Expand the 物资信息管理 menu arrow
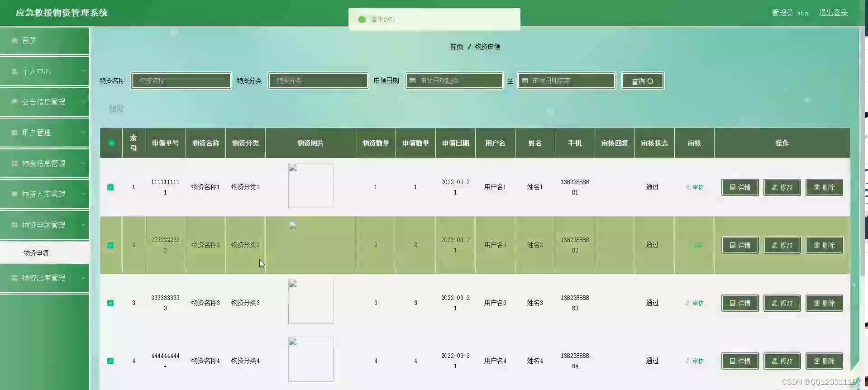Viewport: 868px width, 390px height. 83,163
